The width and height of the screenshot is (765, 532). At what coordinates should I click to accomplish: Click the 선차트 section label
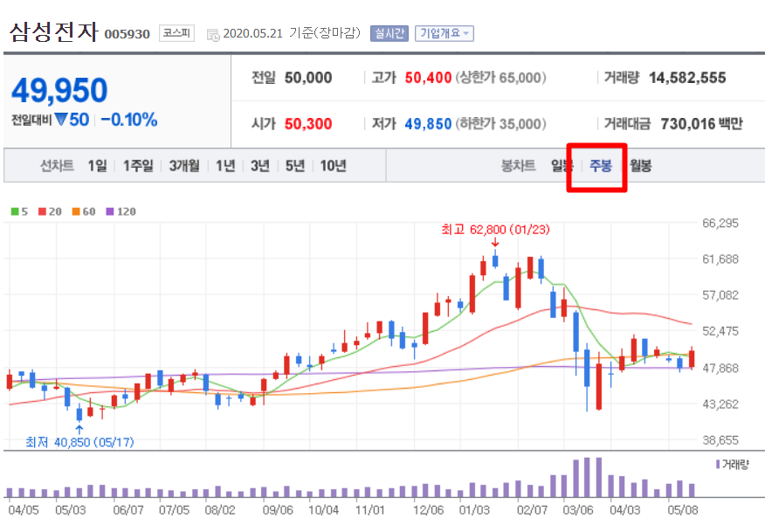tap(57, 166)
